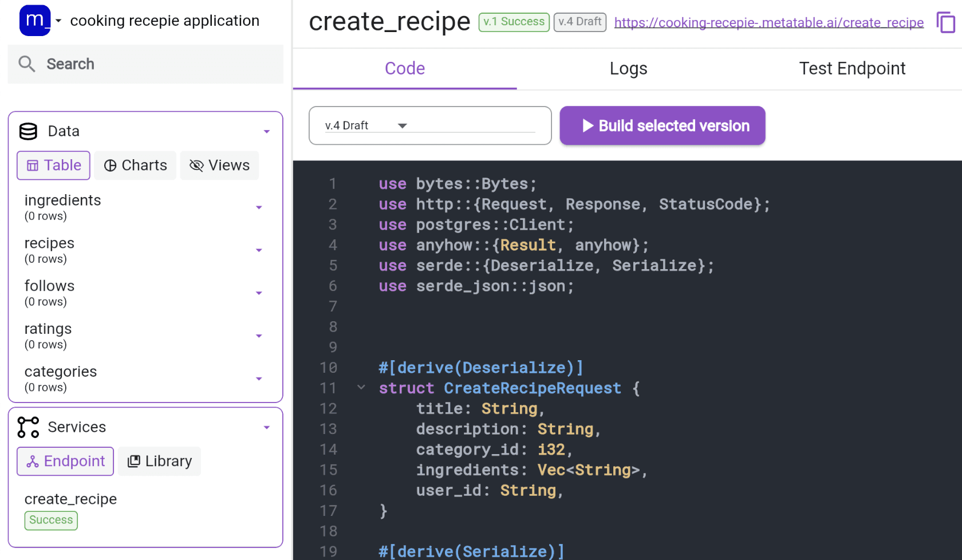Click the Data panel database icon
This screenshot has width=962, height=560.
[27, 131]
